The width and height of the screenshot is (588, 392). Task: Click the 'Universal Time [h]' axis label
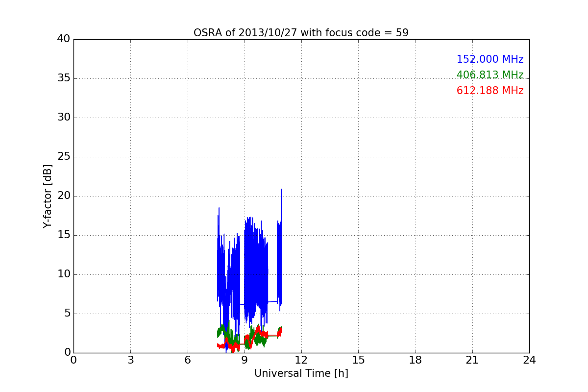[x=301, y=373]
